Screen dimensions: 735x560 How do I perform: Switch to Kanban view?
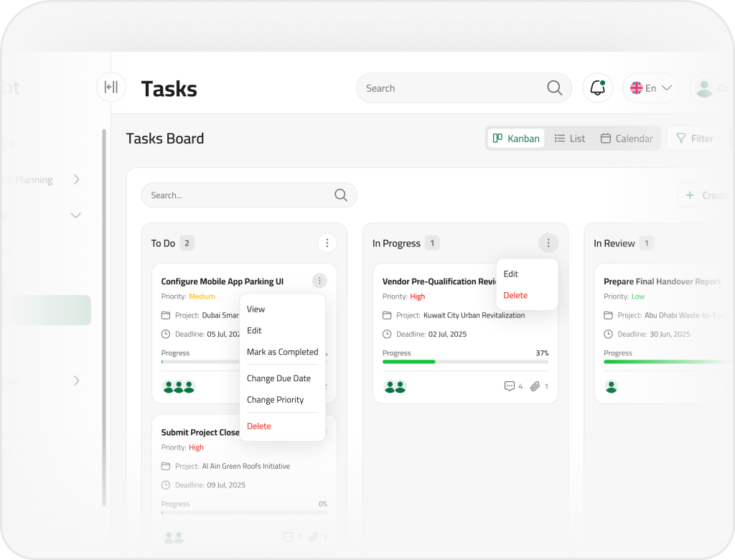coord(516,139)
